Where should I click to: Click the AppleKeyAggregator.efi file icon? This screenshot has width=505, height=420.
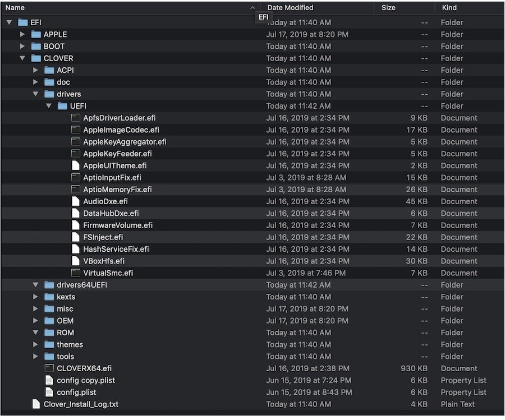tap(76, 142)
